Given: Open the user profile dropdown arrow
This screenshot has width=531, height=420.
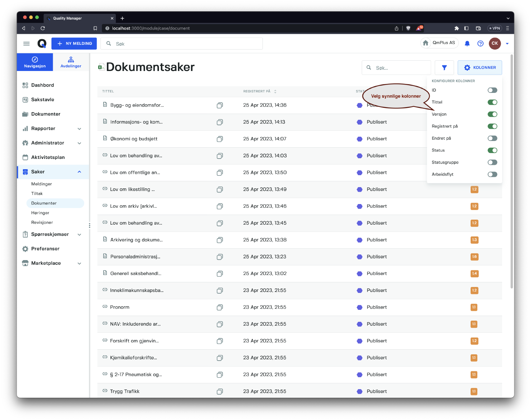Looking at the screenshot, I should coord(507,43).
